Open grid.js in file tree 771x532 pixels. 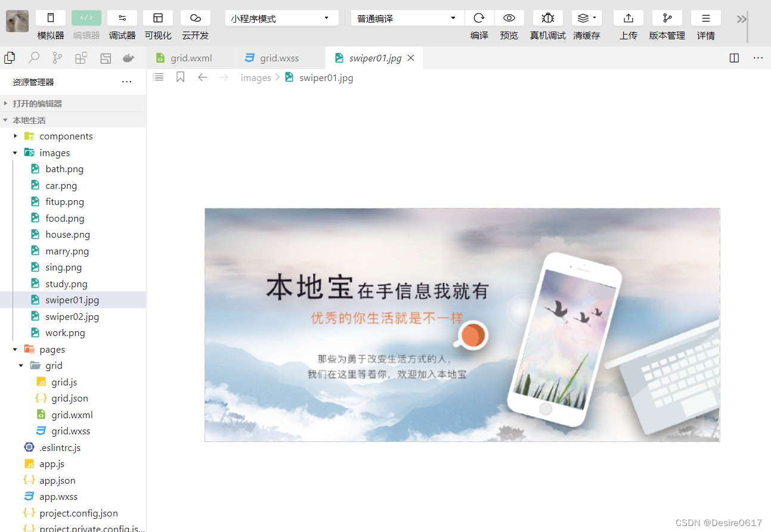pyautogui.click(x=73, y=382)
